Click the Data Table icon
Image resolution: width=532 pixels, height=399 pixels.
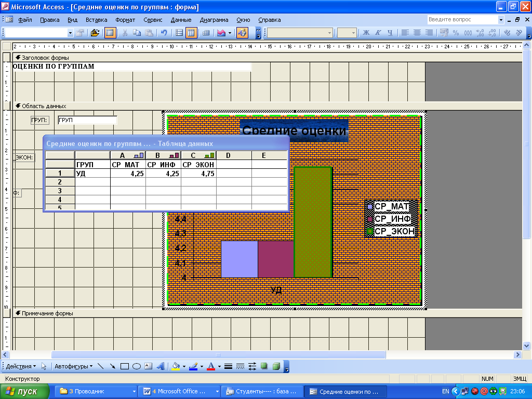tap(206, 33)
